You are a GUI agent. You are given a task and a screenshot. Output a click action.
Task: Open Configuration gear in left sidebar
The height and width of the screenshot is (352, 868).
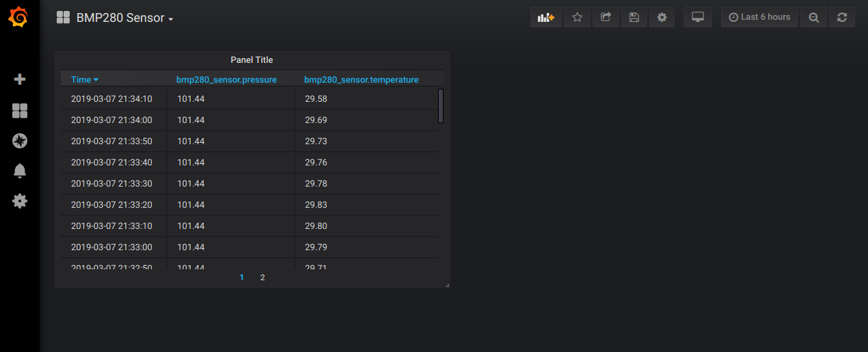tap(20, 201)
